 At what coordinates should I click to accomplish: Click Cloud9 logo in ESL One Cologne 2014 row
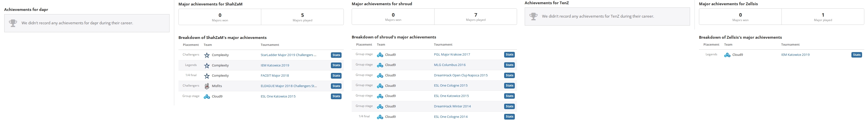tap(380, 117)
